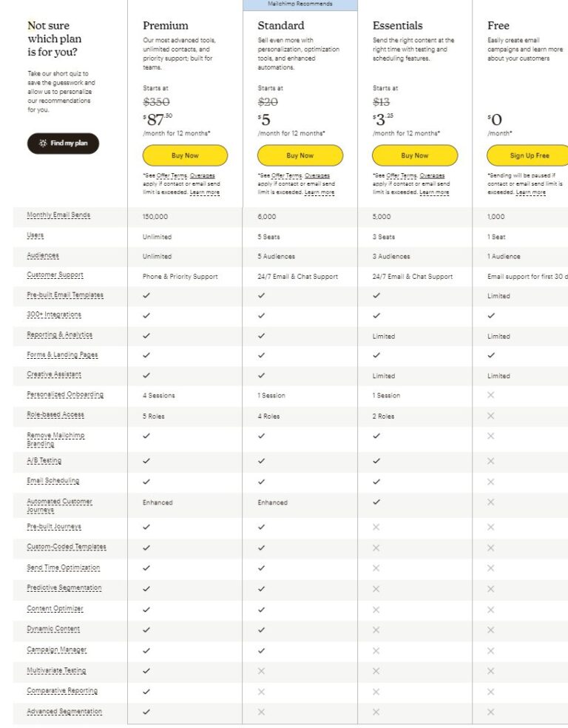
Task: Click the Sign Up Free button
Action: coord(529,155)
